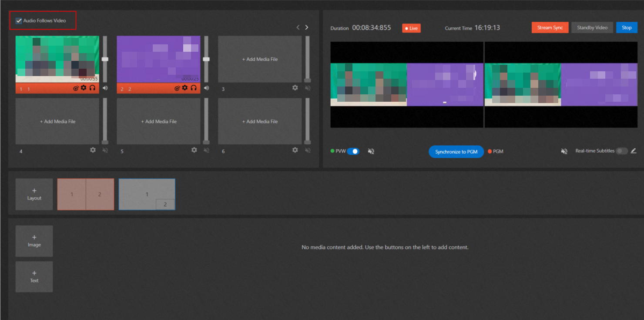Image resolution: width=644 pixels, height=320 pixels.
Task: Stop the live stream
Action: (x=627, y=27)
